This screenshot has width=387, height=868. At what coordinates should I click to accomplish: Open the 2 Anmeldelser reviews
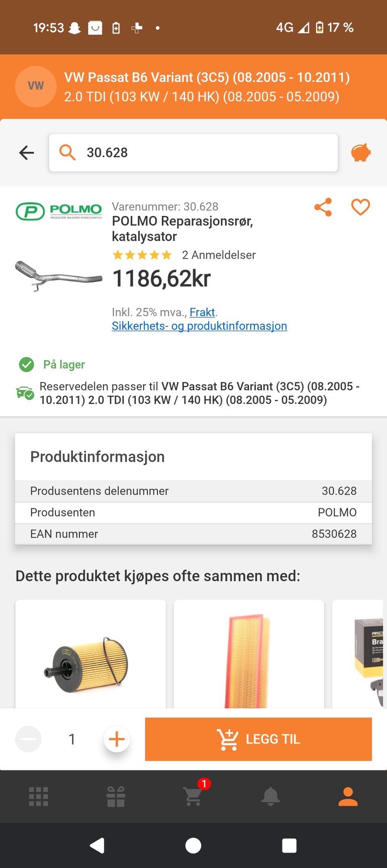coord(218,255)
